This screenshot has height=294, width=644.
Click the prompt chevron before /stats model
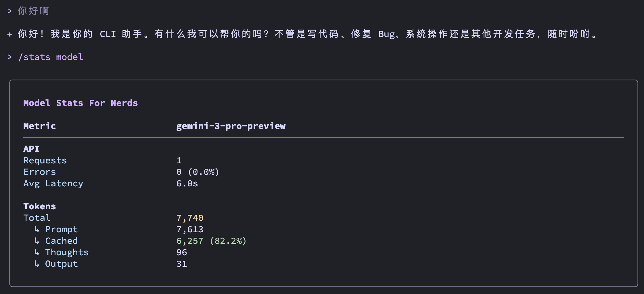tap(9, 57)
